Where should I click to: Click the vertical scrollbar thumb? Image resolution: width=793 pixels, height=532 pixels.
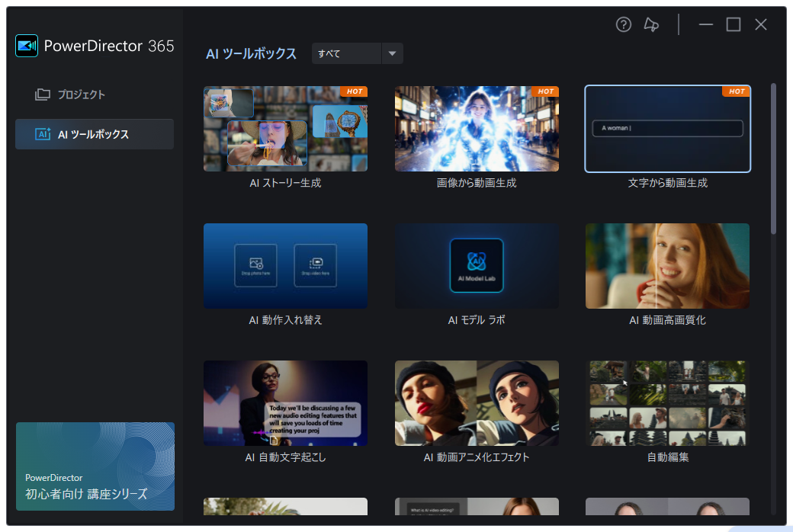(x=773, y=159)
